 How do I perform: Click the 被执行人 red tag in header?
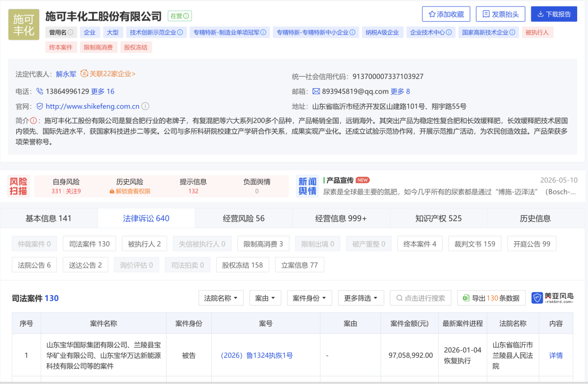pos(537,32)
